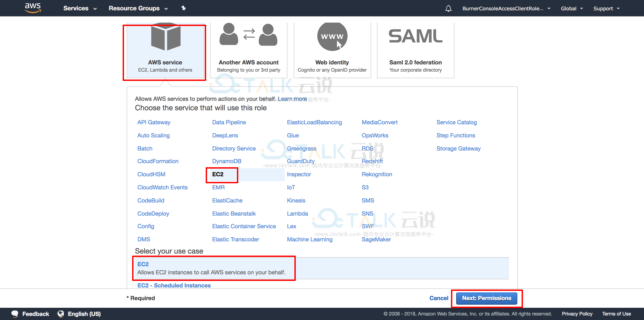Select AWS service cube icon
Image resolution: width=644 pixels, height=320 pixels.
pyautogui.click(x=165, y=37)
